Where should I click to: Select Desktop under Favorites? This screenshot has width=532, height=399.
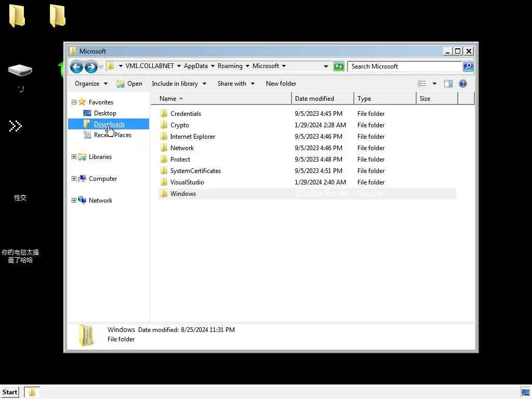point(105,113)
